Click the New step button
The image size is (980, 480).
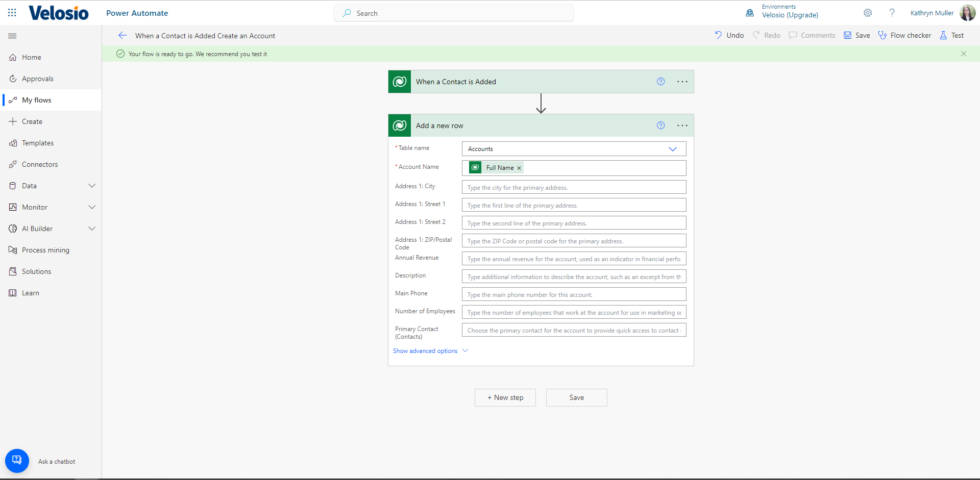(x=505, y=397)
